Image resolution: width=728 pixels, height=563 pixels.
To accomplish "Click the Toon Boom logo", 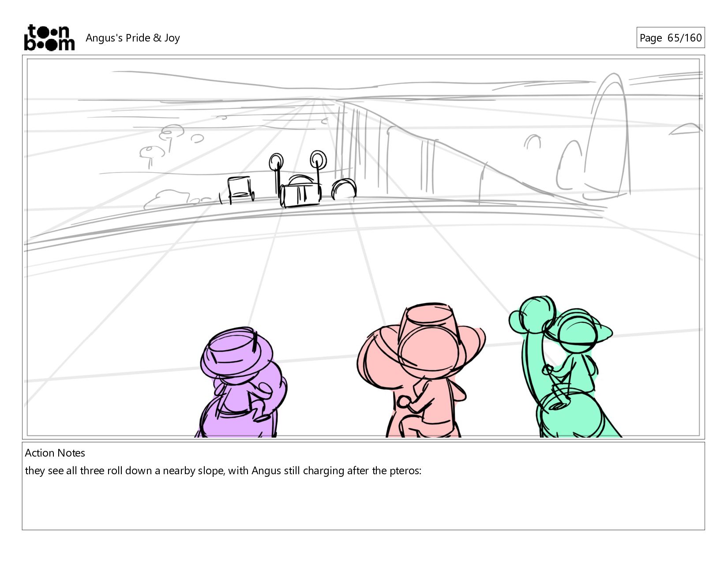I will [49, 38].
